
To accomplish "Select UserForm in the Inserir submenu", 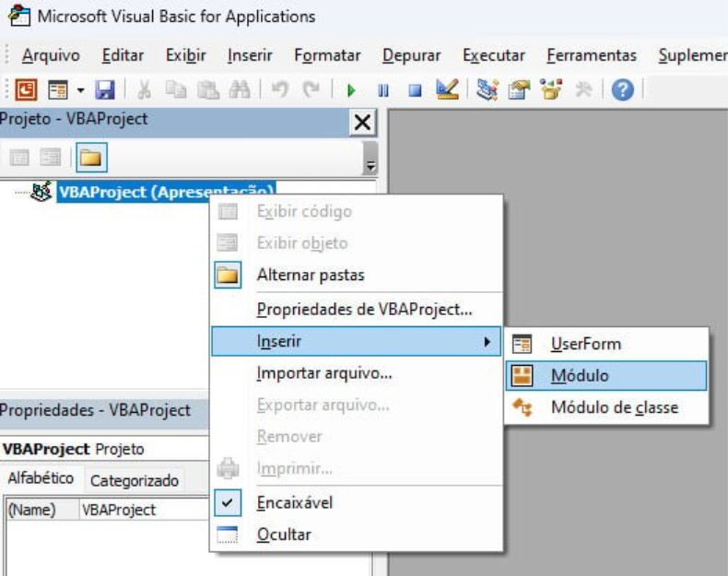I will pos(606,344).
